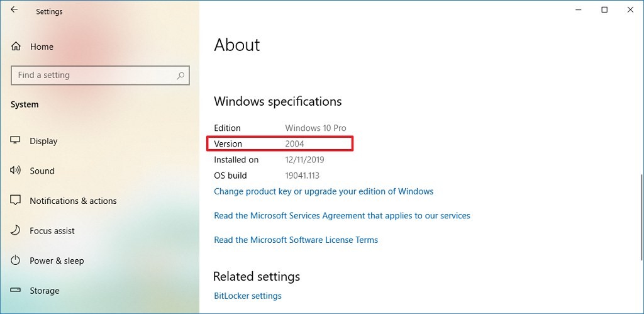Image resolution: width=644 pixels, height=314 pixels.
Task: Click the Home house icon
Action: point(16,47)
